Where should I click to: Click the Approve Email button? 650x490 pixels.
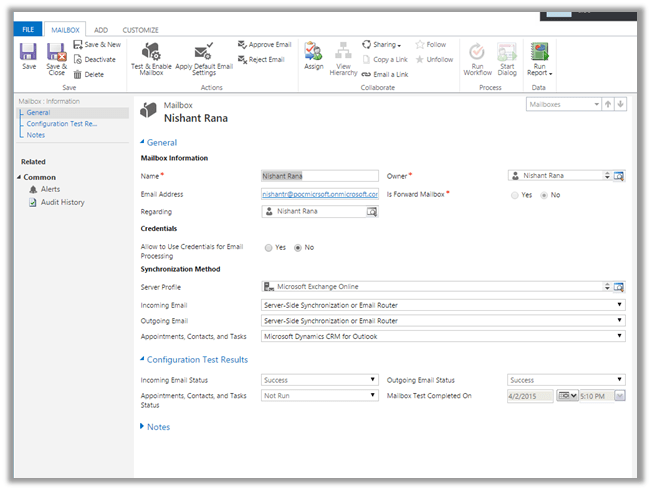coord(264,45)
